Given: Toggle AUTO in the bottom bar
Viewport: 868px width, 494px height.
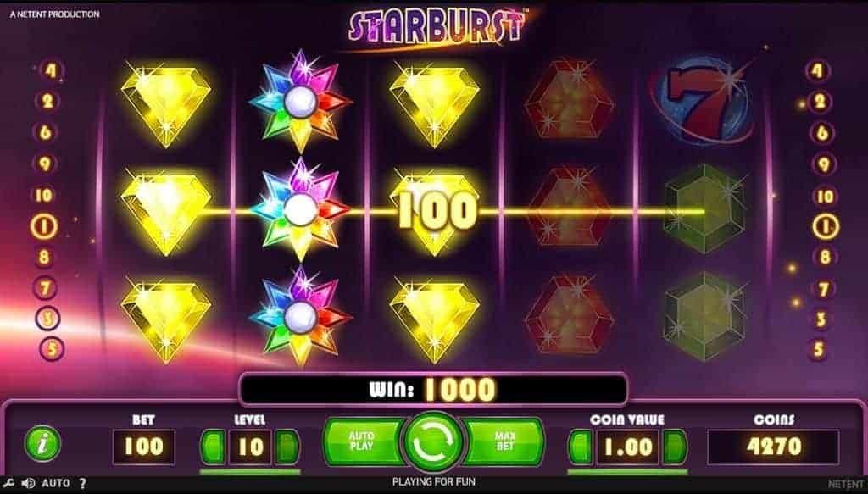Looking at the screenshot, I should 55,483.
